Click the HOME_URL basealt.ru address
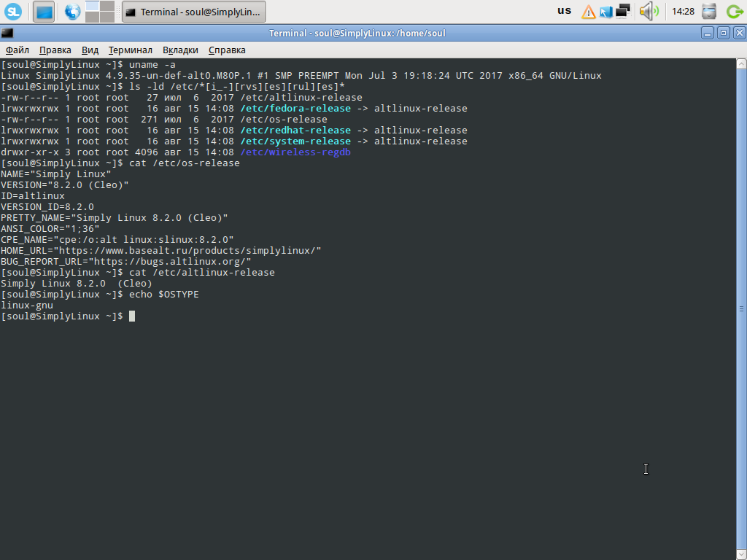This screenshot has height=560, width=747. tap(187, 251)
